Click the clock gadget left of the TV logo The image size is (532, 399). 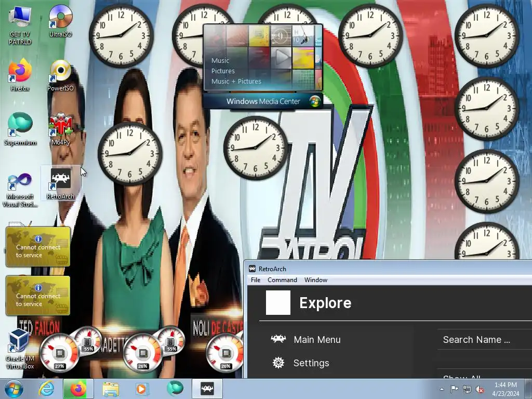(256, 148)
